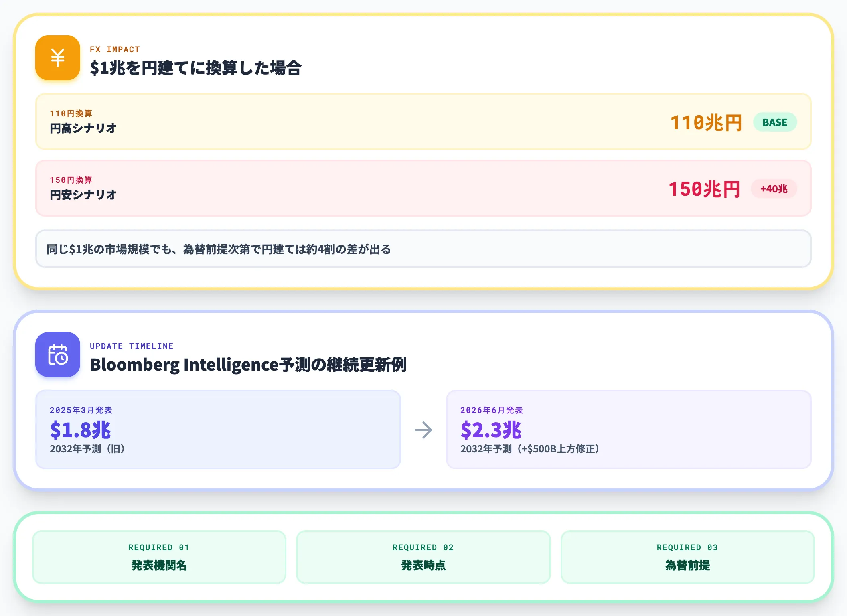Viewport: 847px width, 616px height.
Task: Click the UPDATE TIMELINE label
Action: click(132, 346)
